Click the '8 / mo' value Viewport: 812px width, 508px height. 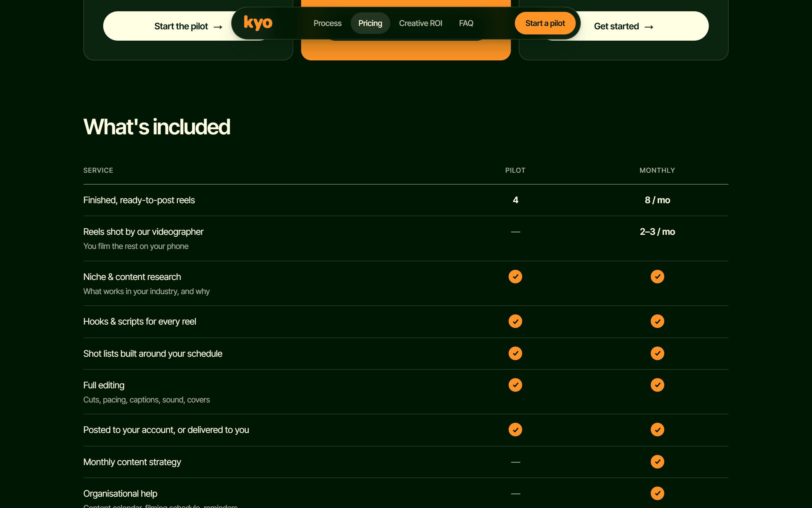point(657,200)
